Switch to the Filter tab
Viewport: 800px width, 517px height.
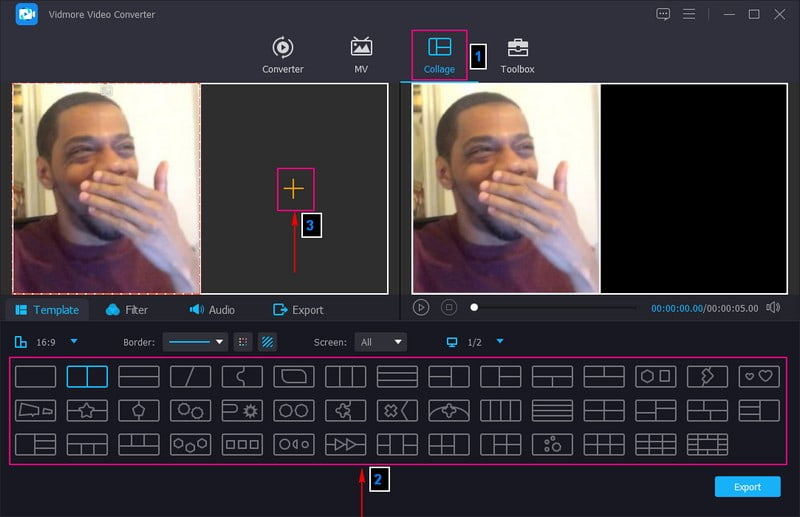pyautogui.click(x=126, y=310)
